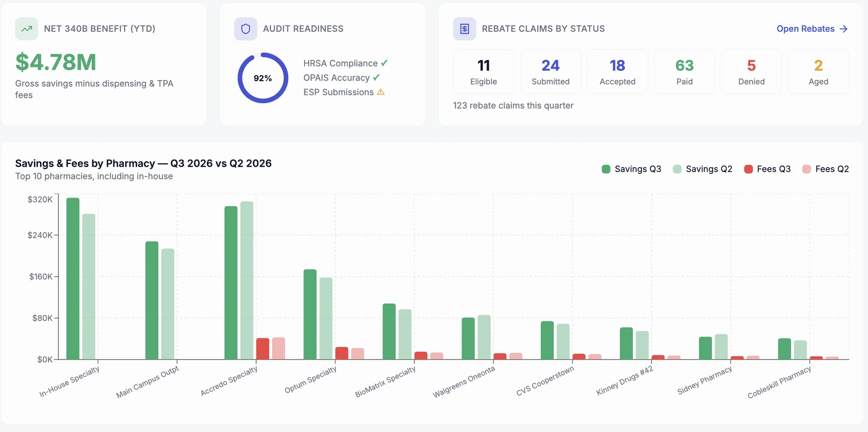Click the Kinney Drugs #42 axis label
This screenshot has width=868, height=432.
(625, 380)
